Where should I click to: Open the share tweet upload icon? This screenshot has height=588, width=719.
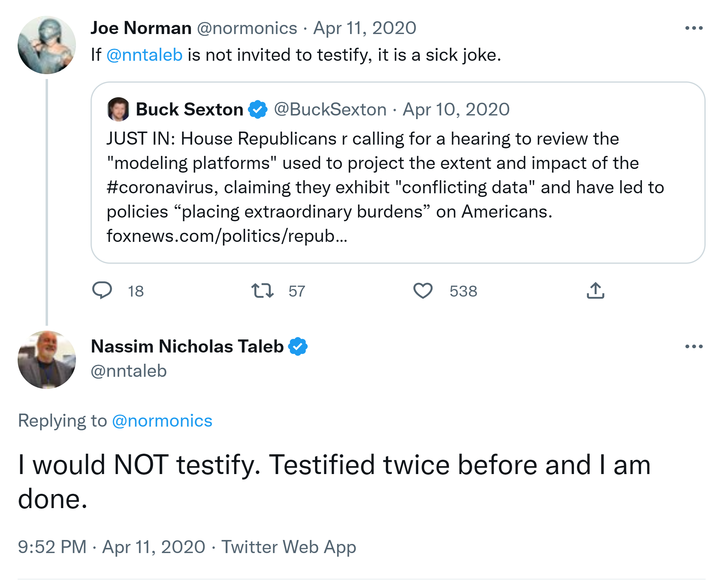(x=595, y=291)
